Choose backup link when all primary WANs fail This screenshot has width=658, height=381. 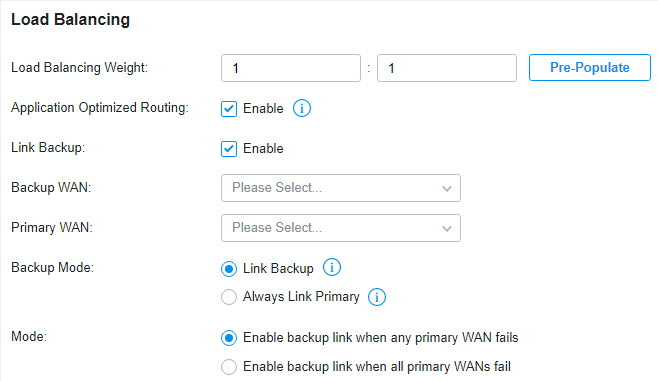pos(229,367)
